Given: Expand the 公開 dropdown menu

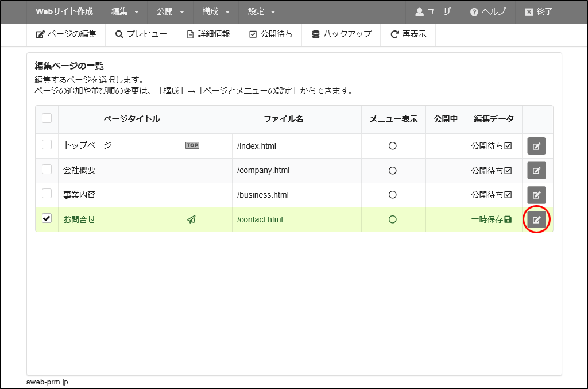Looking at the screenshot, I should click(170, 11).
